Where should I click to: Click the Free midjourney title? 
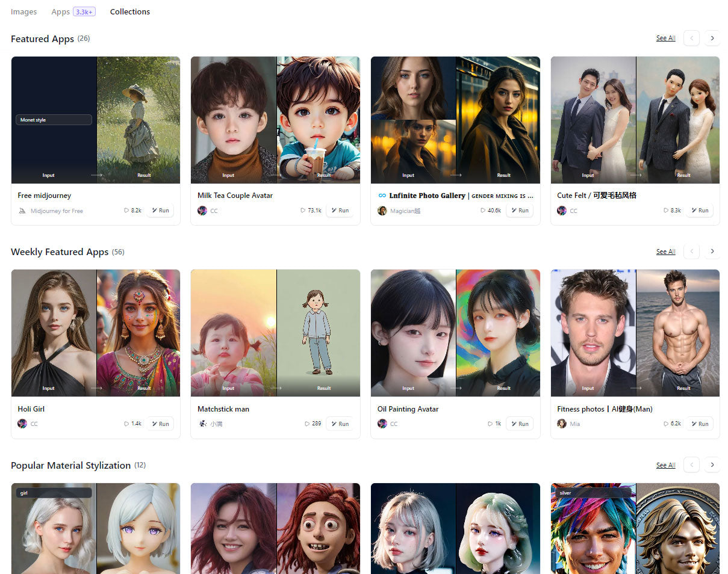tap(45, 196)
